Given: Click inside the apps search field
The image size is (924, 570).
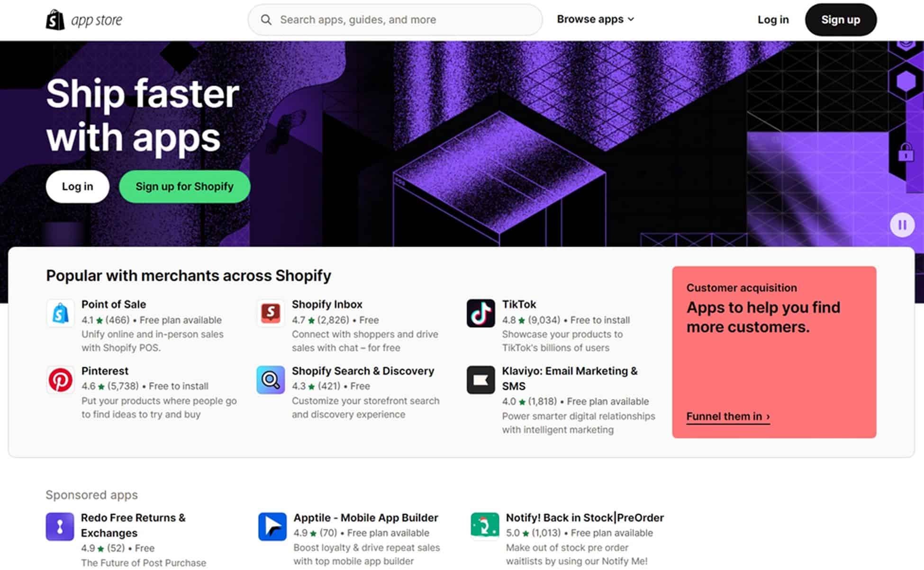Looking at the screenshot, I should click(393, 19).
